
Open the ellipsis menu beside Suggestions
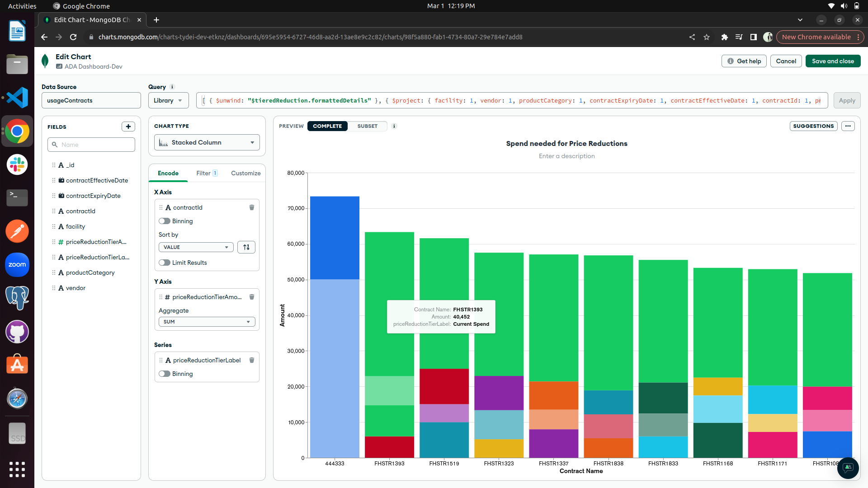point(848,126)
